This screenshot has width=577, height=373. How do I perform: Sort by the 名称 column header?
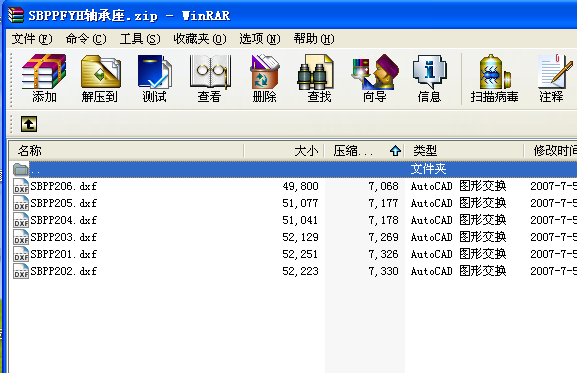coord(126,150)
